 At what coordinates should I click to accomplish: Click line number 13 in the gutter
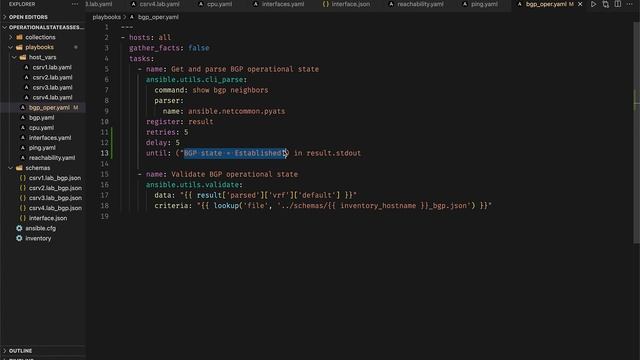point(104,153)
